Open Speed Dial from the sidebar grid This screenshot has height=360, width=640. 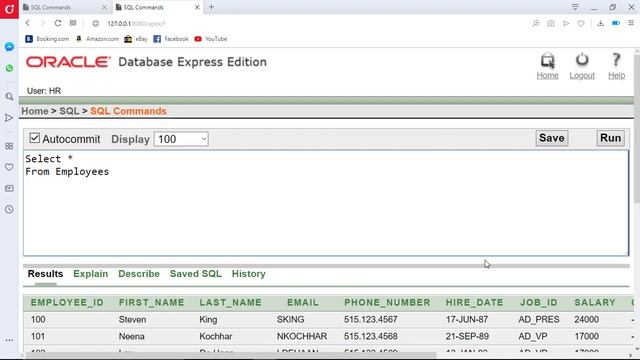[9, 146]
